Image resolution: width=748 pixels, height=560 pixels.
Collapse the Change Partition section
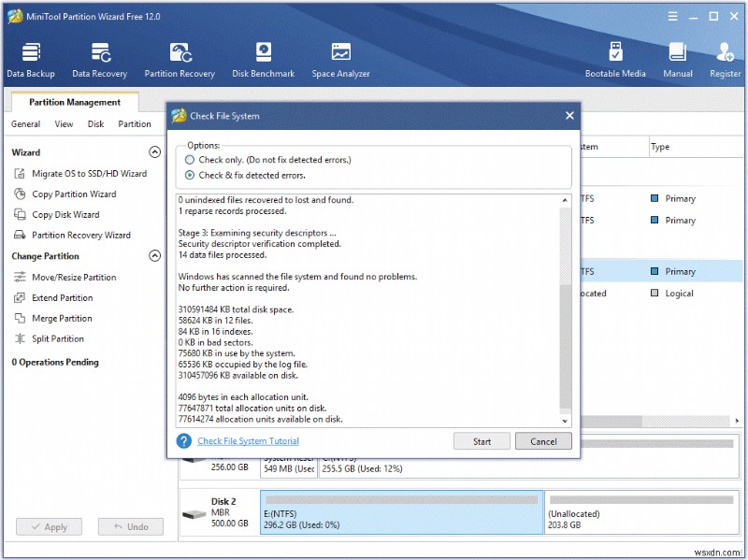(x=155, y=256)
